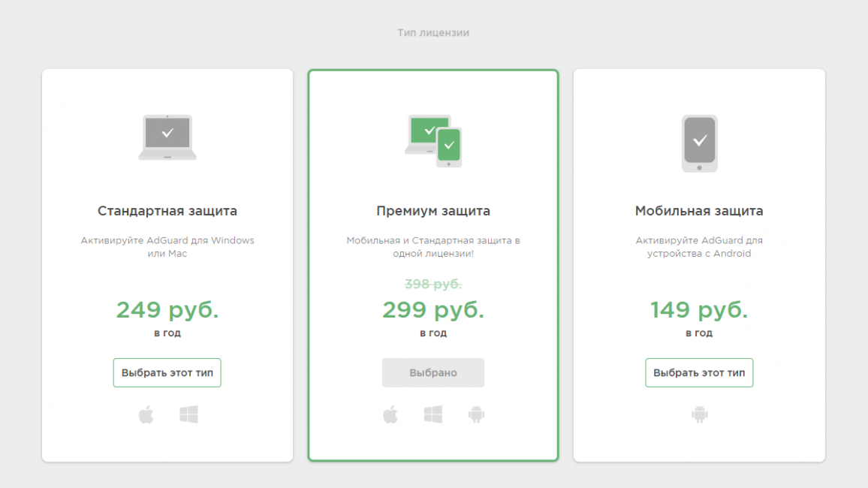Screen dimensions: 868x488
Task: Click the crossed-out 398 руб. price
Action: coord(433,284)
